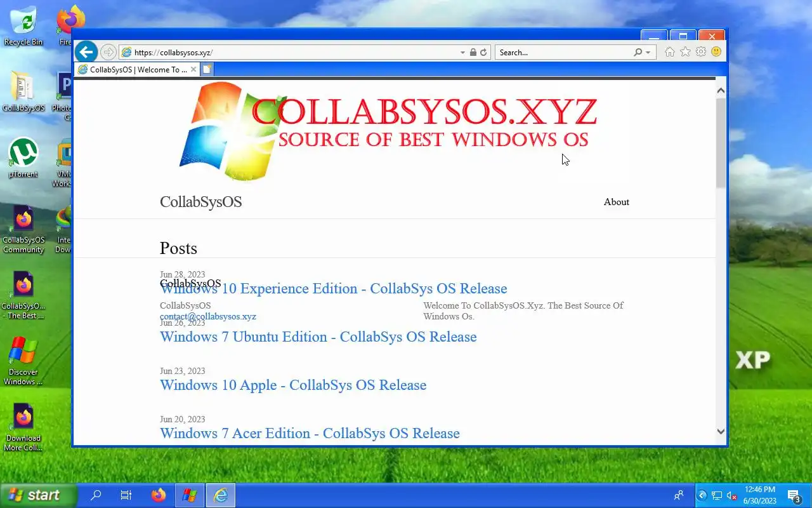
Task: Click Internet Explorer taskbar icon
Action: pos(220,495)
